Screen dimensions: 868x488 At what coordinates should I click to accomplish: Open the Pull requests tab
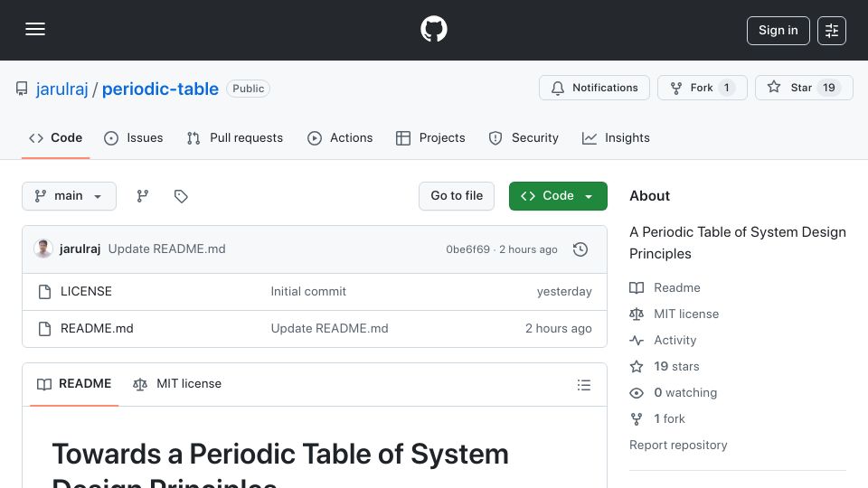pyautogui.click(x=235, y=137)
